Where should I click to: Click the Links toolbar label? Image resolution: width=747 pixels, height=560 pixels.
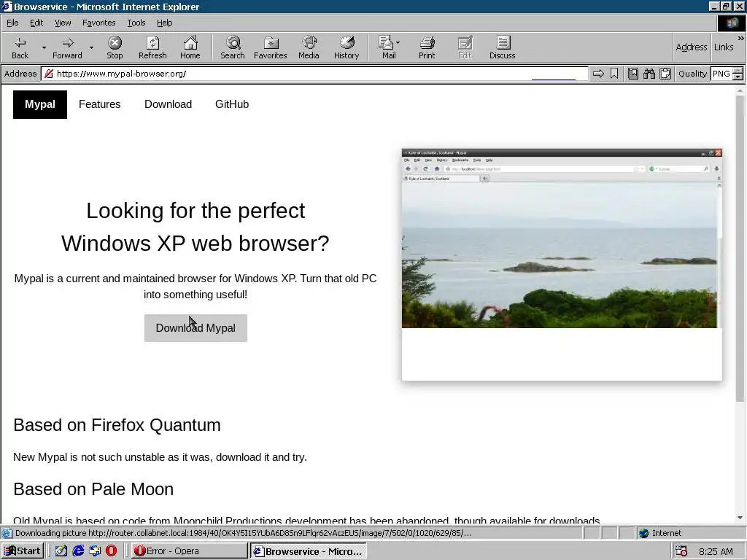pyautogui.click(x=724, y=47)
